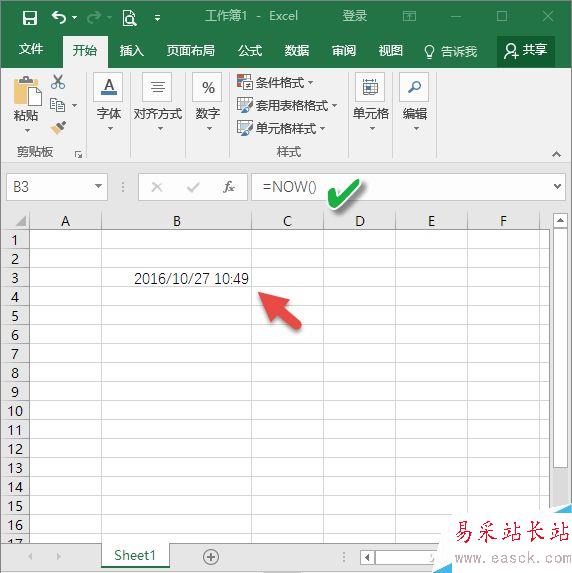Undo the last action
Image resolution: width=572 pixels, height=573 pixels.
pyautogui.click(x=59, y=17)
